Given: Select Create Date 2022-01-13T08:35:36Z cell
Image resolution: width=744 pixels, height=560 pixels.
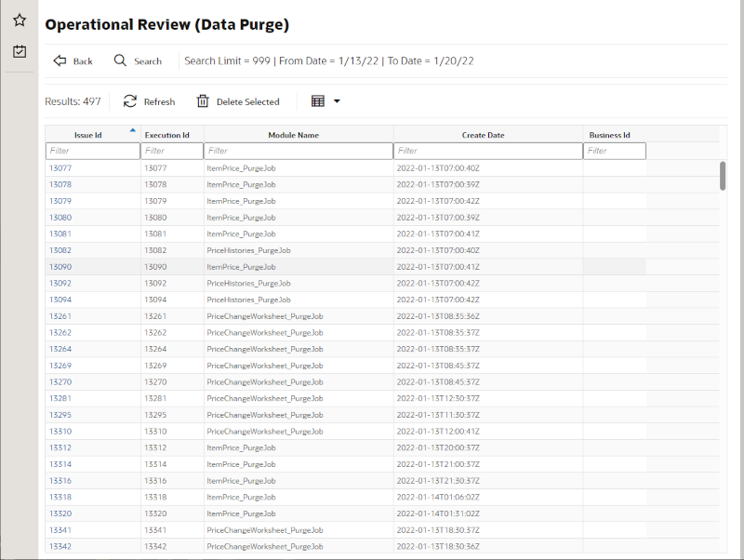Looking at the screenshot, I should coord(488,316).
